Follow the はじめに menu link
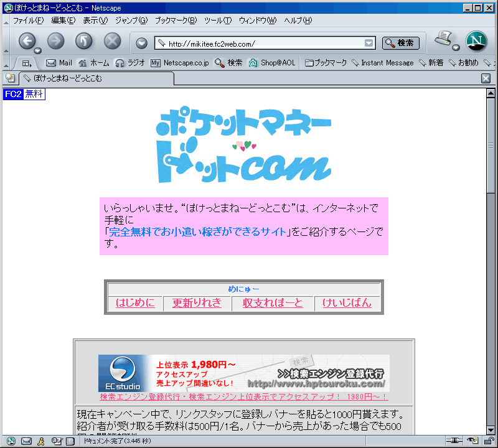498x448 pixels. tap(135, 302)
